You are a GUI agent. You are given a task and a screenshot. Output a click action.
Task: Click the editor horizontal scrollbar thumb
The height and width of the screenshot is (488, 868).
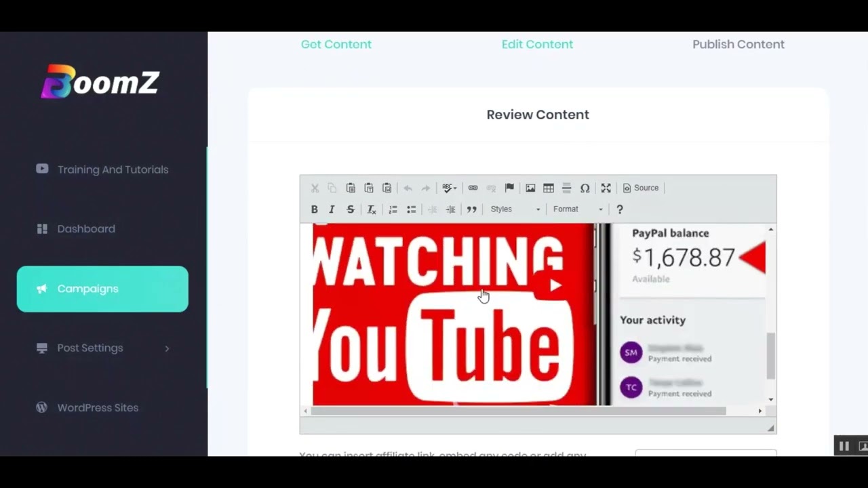coord(518,411)
